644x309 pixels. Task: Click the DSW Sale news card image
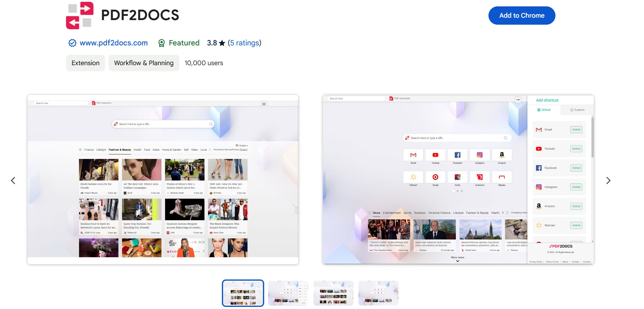click(x=228, y=170)
